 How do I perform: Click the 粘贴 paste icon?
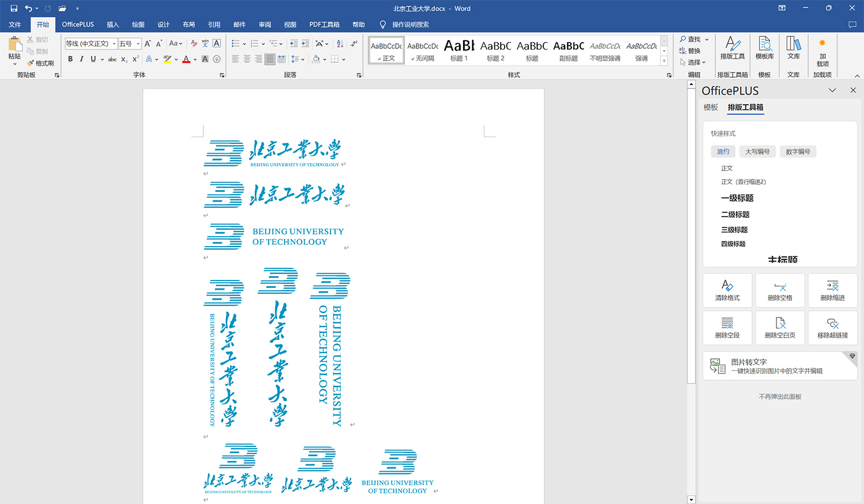pyautogui.click(x=15, y=44)
